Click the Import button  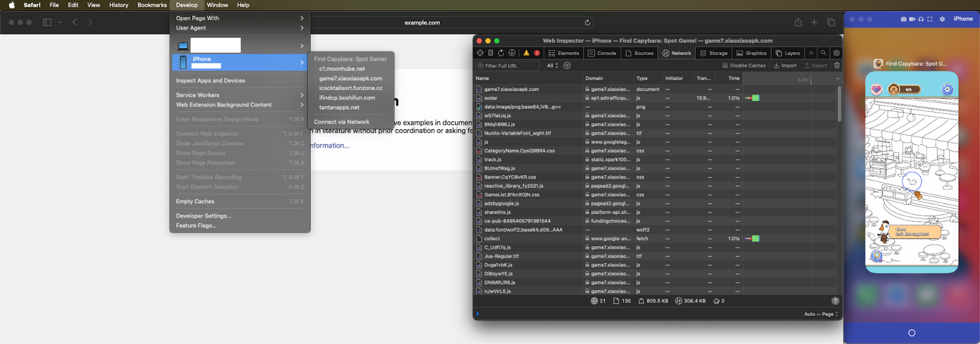[x=785, y=65]
